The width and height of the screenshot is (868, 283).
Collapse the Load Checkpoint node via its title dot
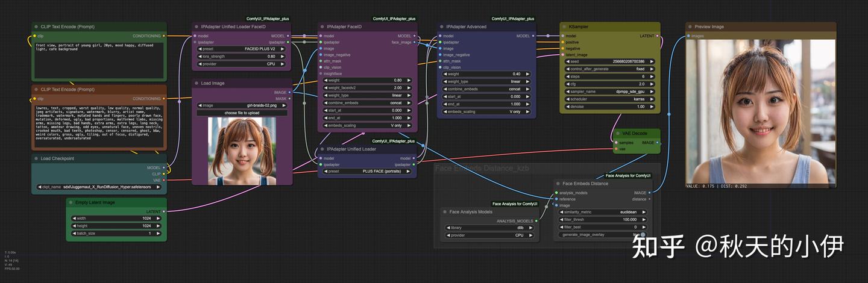(36, 158)
